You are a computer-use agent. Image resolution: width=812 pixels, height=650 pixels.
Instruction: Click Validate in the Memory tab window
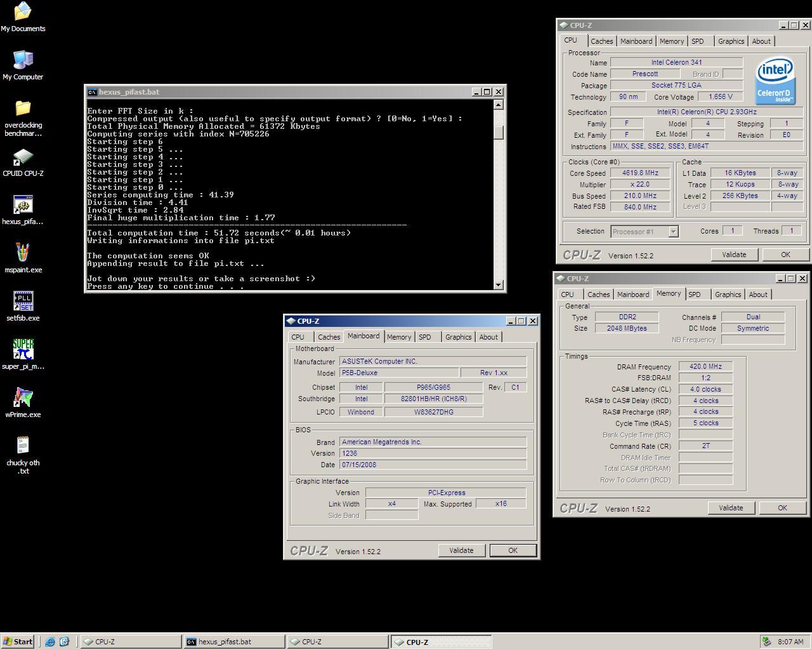pos(731,508)
